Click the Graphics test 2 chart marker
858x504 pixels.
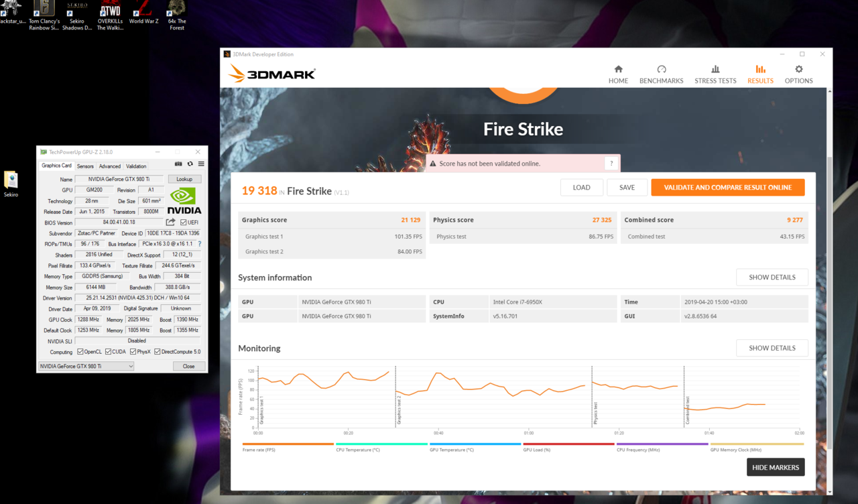[x=399, y=409]
